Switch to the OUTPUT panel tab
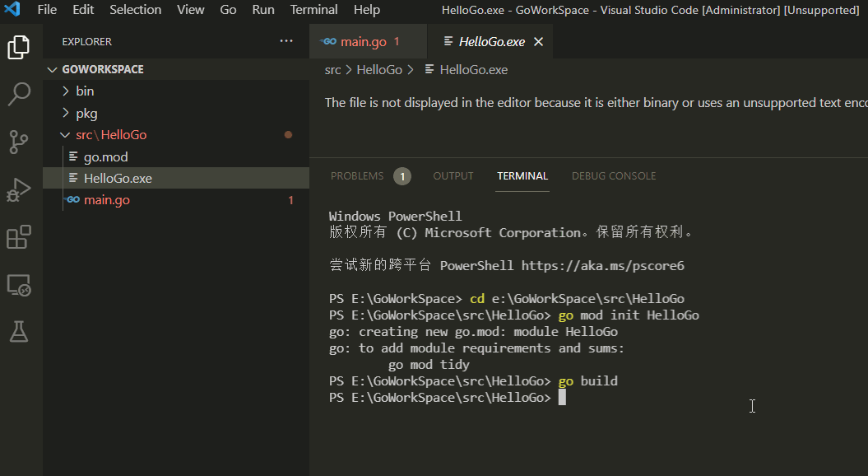 click(453, 176)
